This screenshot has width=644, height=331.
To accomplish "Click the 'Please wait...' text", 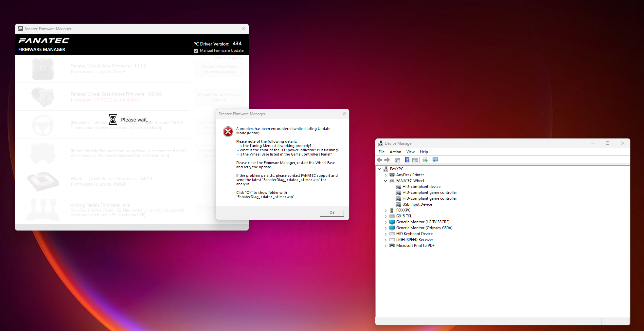I will (136, 120).
